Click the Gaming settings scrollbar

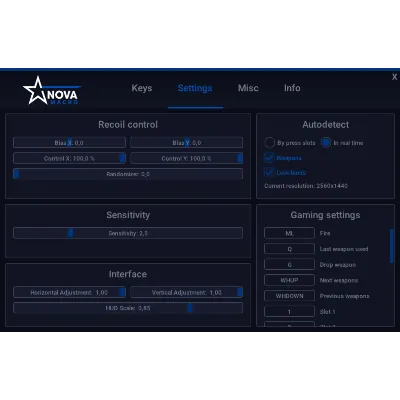point(392,246)
